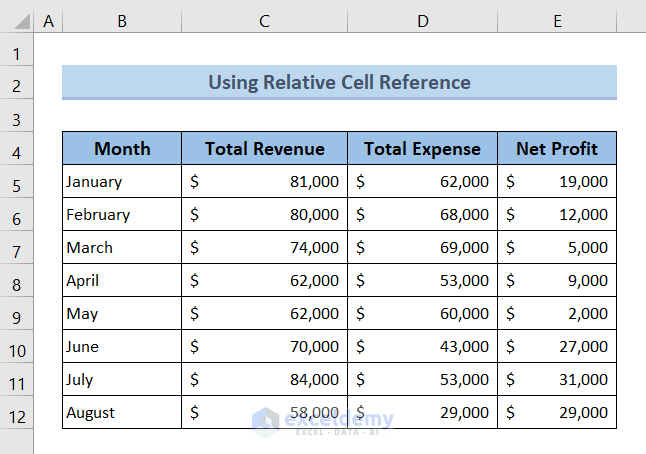Click the title cell 'Using Relative Cell Reference'
The width and height of the screenshot is (646, 454).
pyautogui.click(x=339, y=82)
